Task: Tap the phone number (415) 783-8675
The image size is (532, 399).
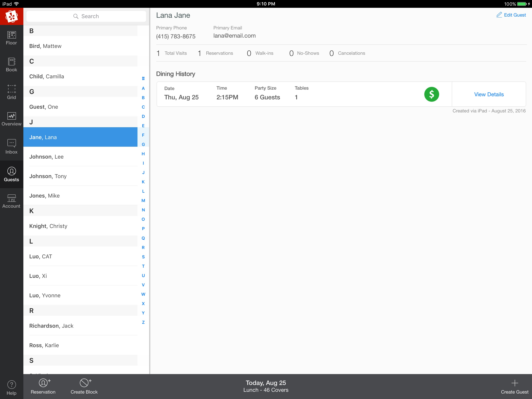Action: [x=176, y=36]
